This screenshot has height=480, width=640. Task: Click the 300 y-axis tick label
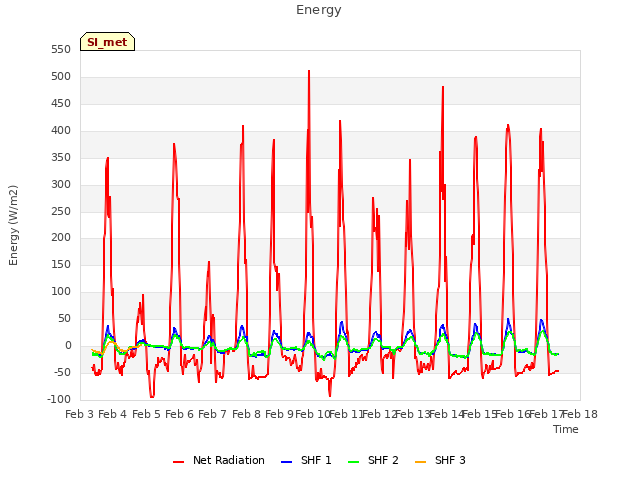pos(61,184)
